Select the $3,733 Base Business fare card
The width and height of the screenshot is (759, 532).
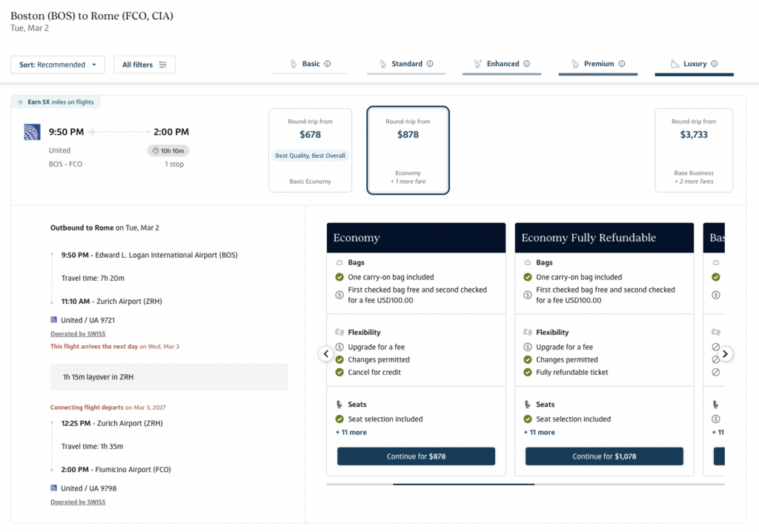click(694, 150)
